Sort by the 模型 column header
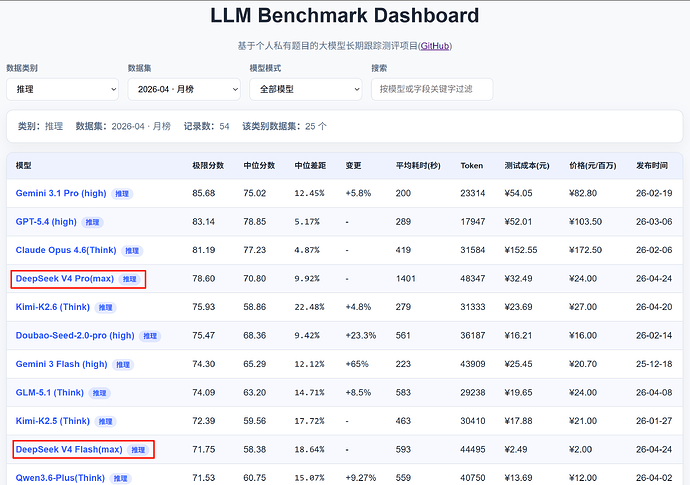Screen dimensions: 690x485 (23, 165)
